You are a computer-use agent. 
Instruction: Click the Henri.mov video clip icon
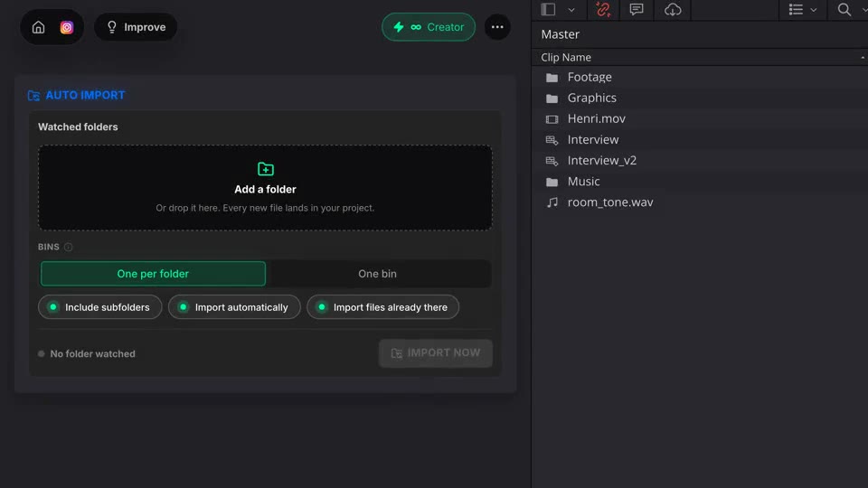tap(552, 119)
